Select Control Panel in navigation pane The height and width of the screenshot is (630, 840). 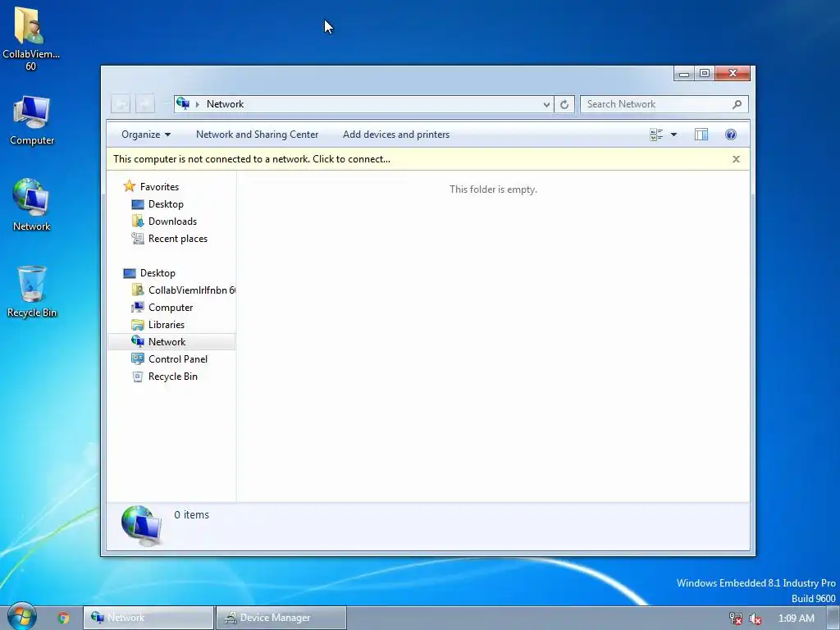(178, 359)
